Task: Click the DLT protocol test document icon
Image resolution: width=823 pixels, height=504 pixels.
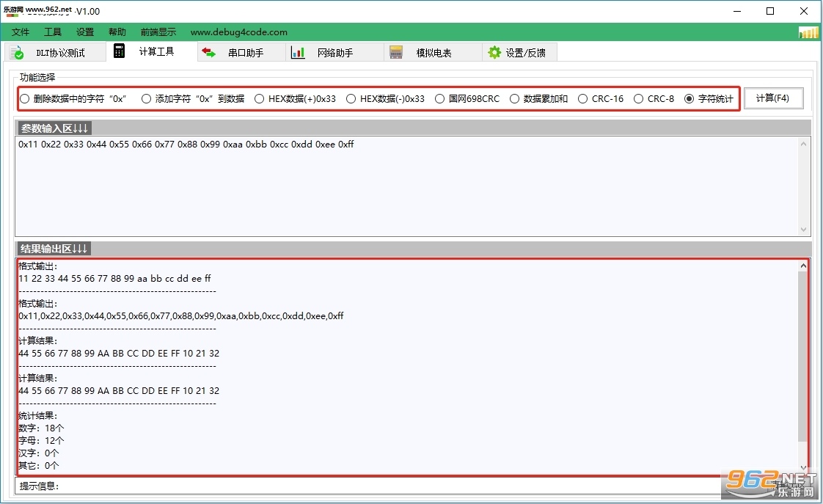Action: pos(18,53)
